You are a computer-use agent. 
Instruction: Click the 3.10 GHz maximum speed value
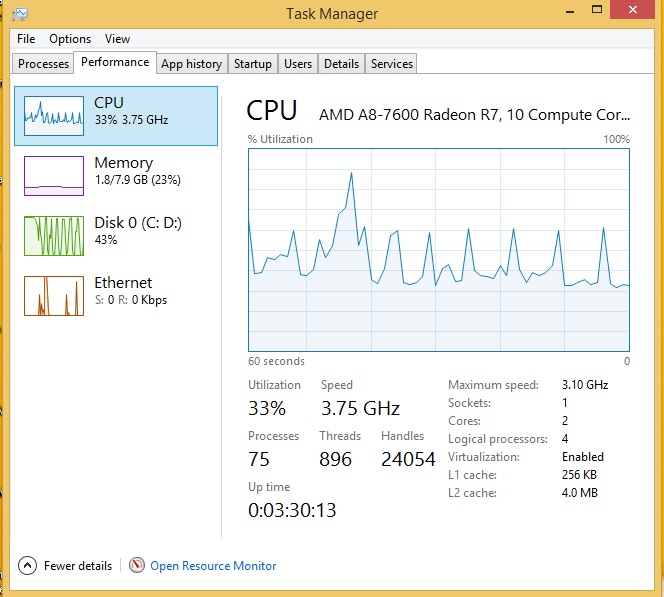[585, 385]
